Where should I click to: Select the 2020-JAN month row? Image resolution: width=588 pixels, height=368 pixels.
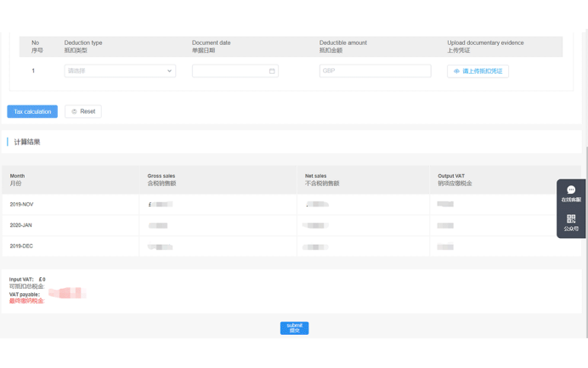22,225
